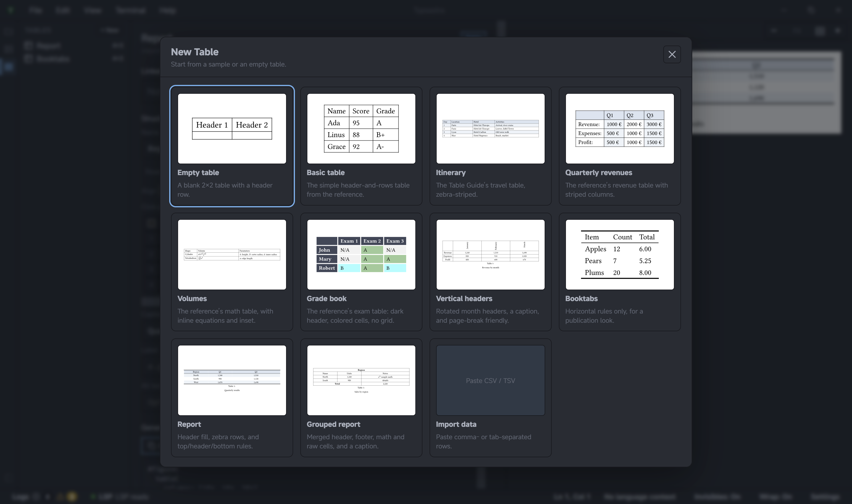852x504 pixels.
Task: Click 'Start from a sample or an empty table.' subtitle
Action: click(228, 64)
